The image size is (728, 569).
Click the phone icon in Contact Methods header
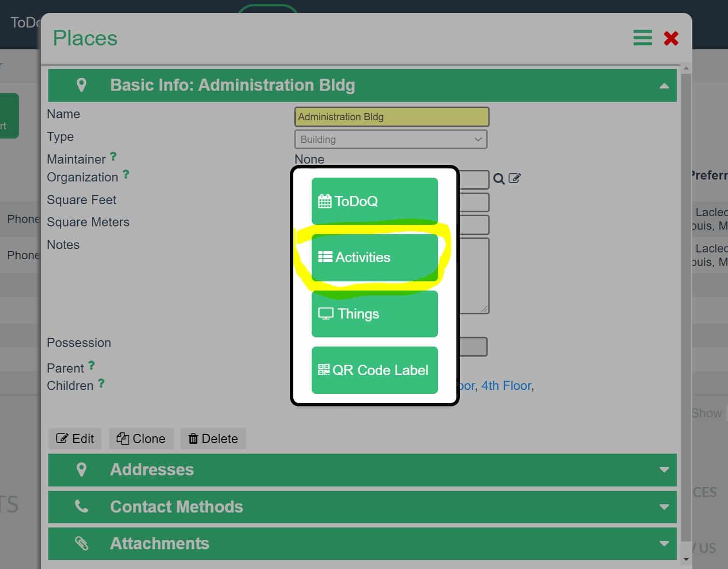coord(82,506)
